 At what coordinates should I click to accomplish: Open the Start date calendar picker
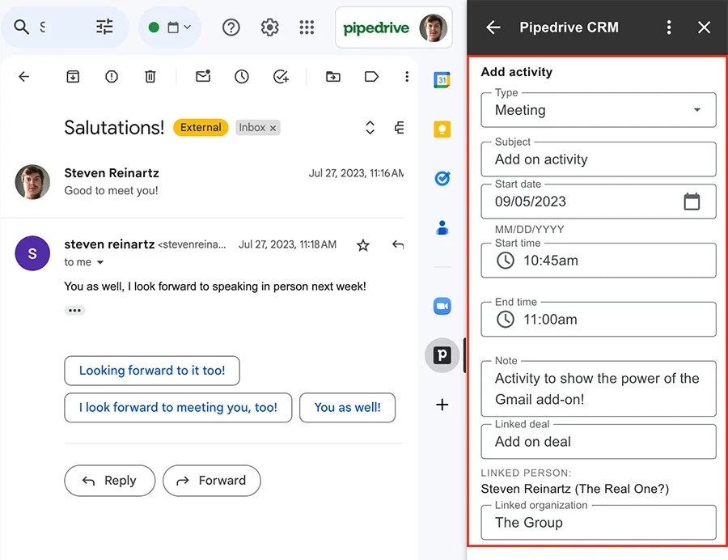[692, 201]
